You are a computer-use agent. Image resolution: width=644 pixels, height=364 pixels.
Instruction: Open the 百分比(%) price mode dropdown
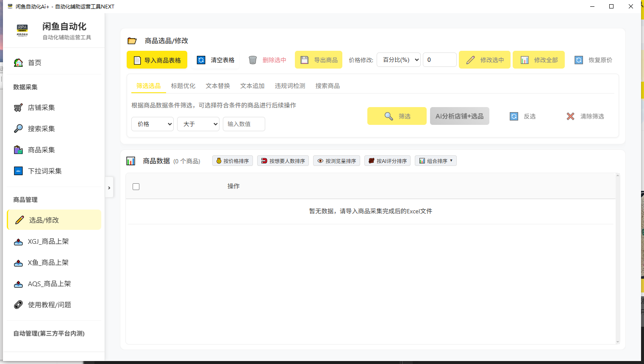[x=398, y=60]
